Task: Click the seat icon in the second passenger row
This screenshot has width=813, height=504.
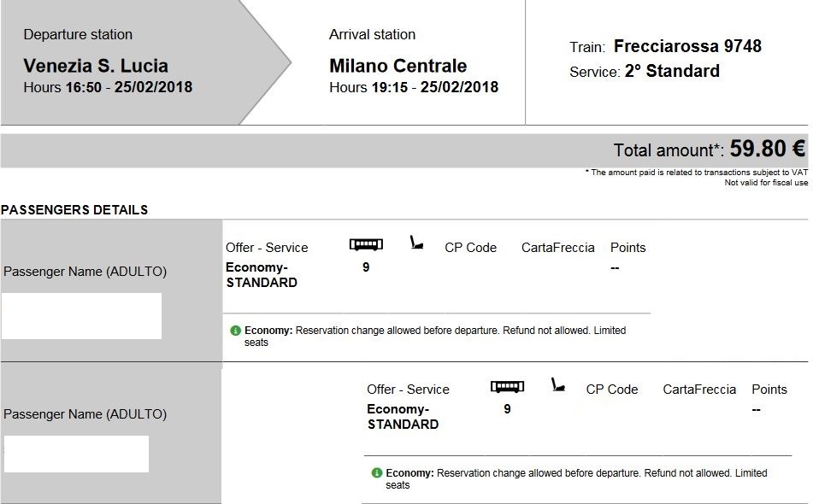Action: click(557, 385)
